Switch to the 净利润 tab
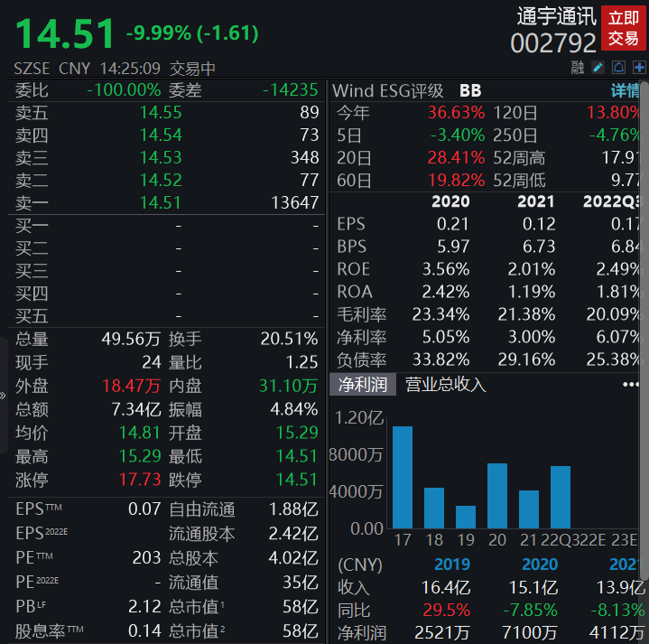649x644 pixels. pyautogui.click(x=363, y=385)
